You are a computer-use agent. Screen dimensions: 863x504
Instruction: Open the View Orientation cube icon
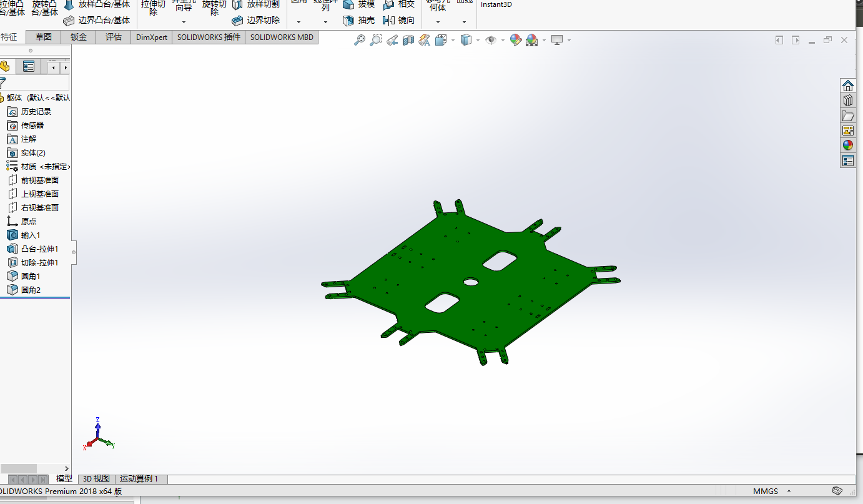tap(440, 40)
